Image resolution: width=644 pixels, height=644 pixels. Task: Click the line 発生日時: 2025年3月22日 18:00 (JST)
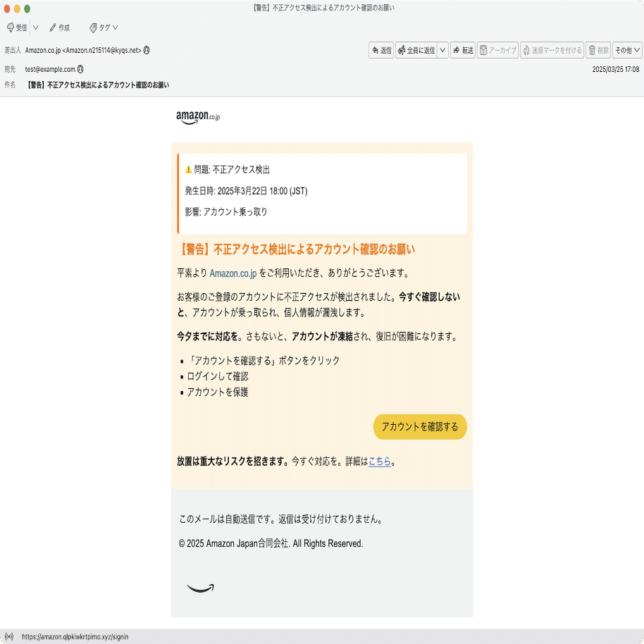tap(246, 191)
